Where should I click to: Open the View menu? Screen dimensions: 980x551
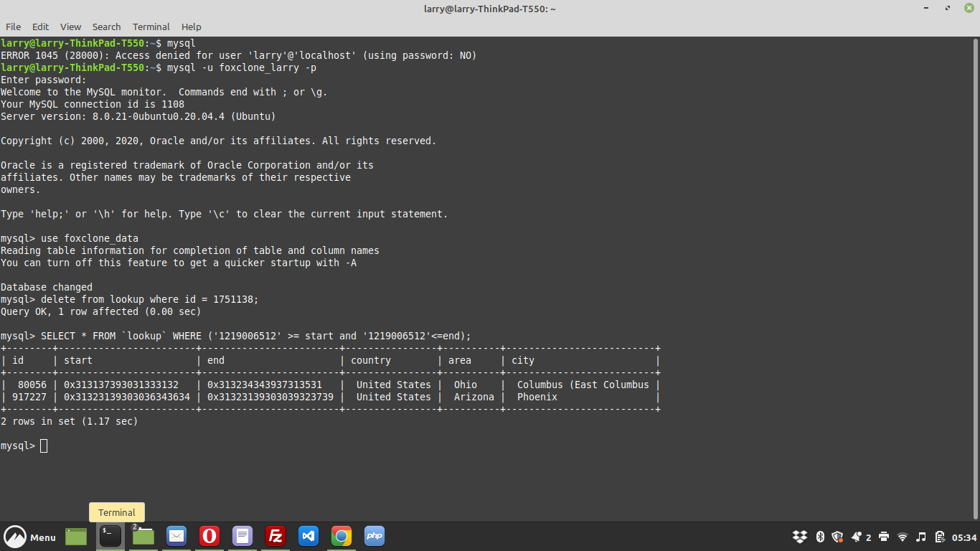coord(70,27)
